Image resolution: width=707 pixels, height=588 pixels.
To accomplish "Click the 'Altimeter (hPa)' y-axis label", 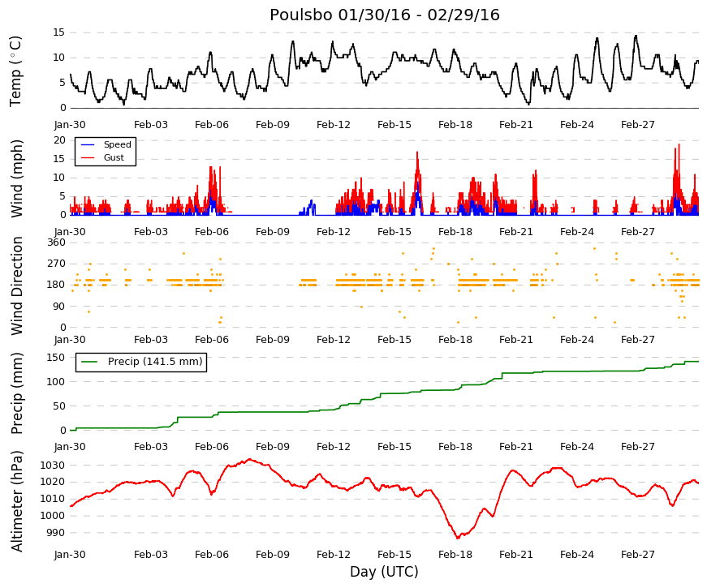I will pyautogui.click(x=16, y=501).
